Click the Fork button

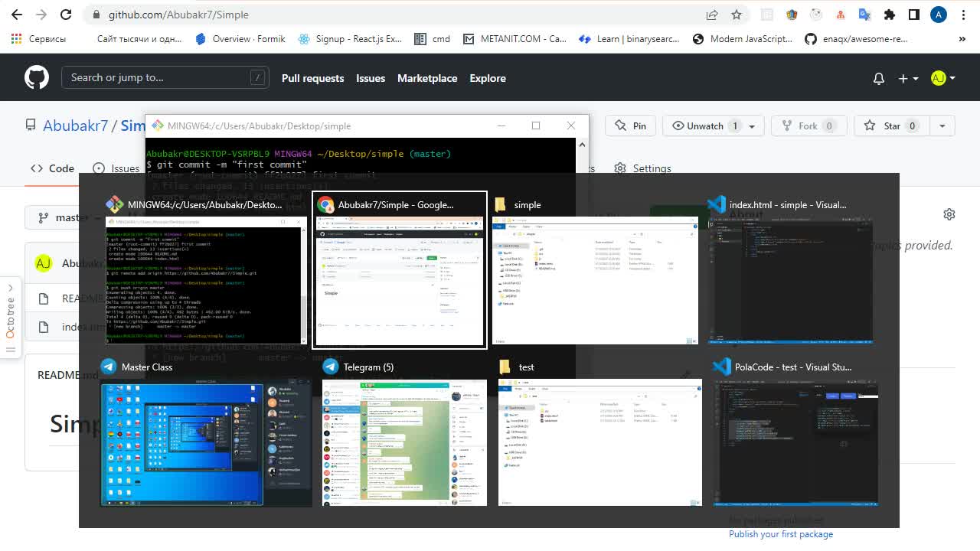coord(808,126)
